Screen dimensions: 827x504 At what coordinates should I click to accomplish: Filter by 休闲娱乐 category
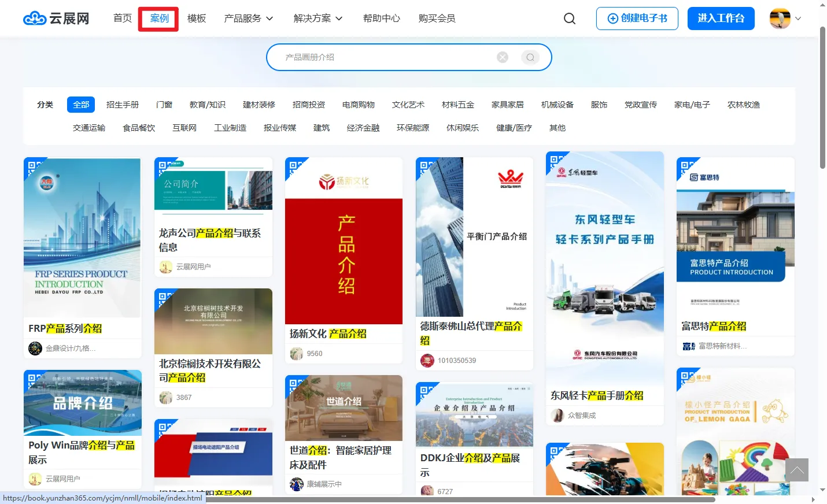tap(463, 128)
